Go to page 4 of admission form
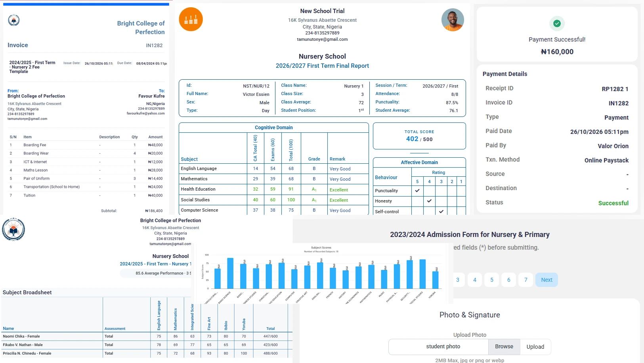Viewport: 644px width, 363px height. point(475,280)
